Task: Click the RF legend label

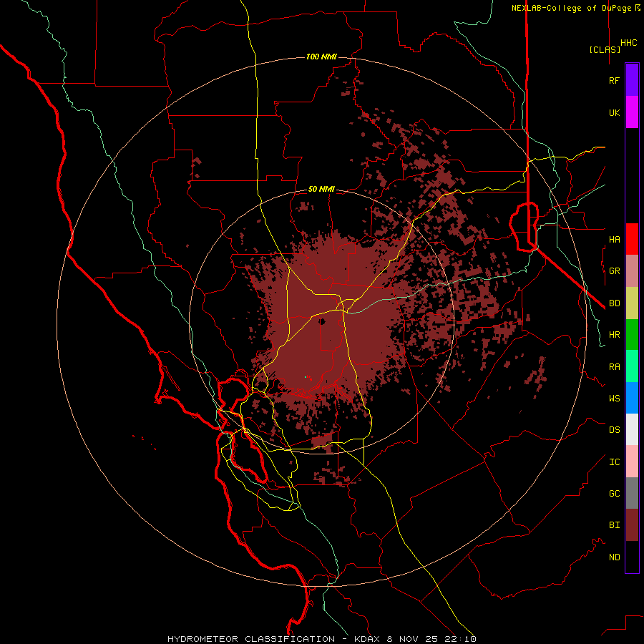Action: (615, 80)
